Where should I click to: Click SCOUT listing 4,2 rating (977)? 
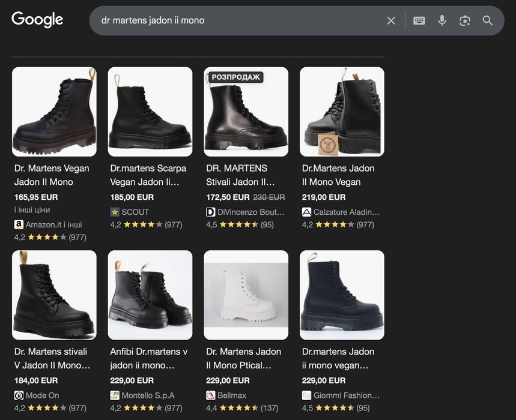click(146, 224)
